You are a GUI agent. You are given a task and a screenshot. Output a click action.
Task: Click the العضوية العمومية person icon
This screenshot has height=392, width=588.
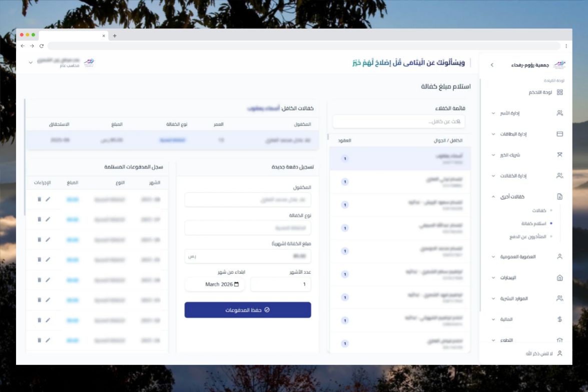[559, 257]
